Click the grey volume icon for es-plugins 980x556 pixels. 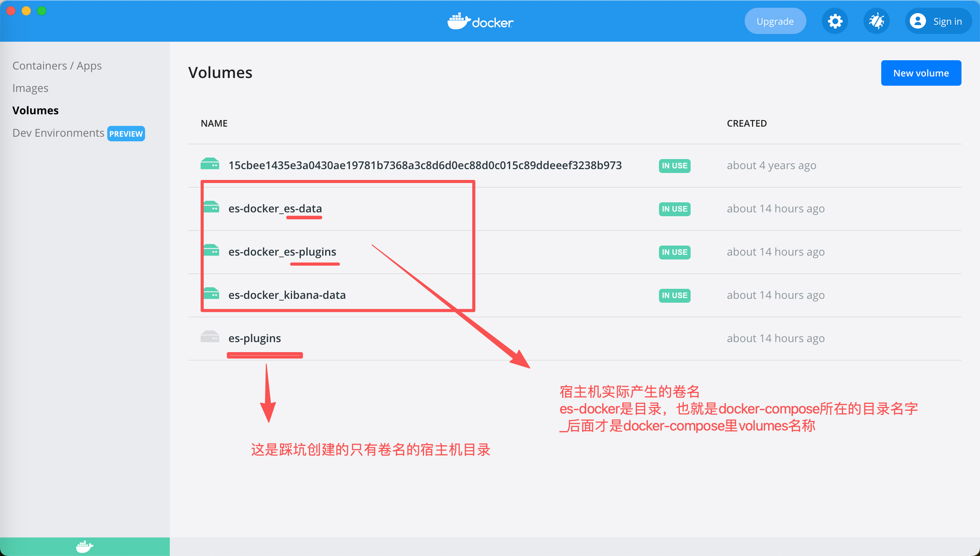[210, 337]
